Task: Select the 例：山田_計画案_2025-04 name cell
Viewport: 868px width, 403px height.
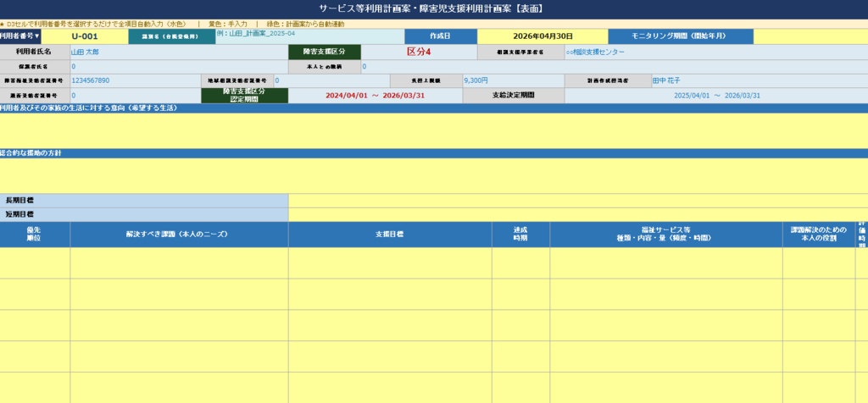Action: [309, 36]
